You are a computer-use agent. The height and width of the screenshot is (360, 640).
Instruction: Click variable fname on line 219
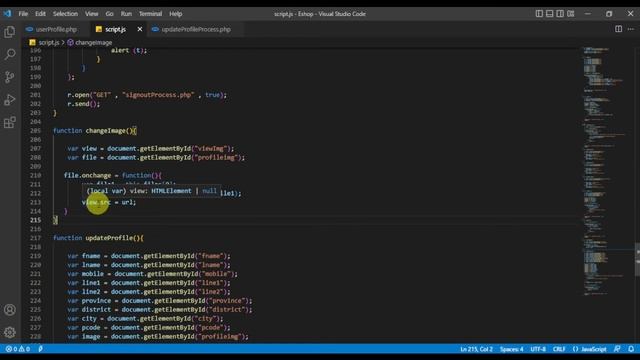click(91, 256)
